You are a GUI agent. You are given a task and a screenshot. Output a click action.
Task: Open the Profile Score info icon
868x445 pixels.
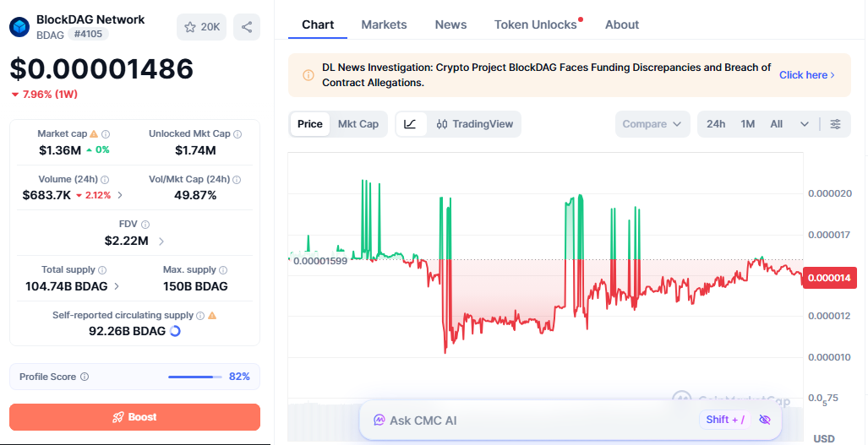tap(85, 377)
